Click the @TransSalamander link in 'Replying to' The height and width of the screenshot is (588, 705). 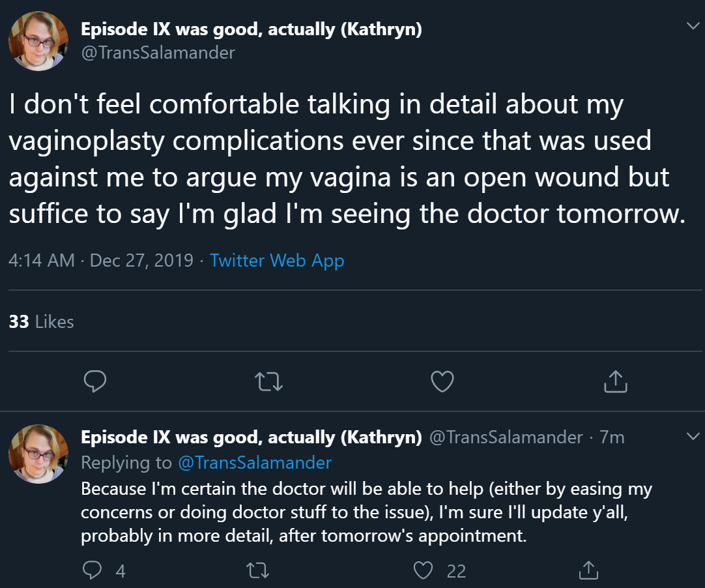point(255,462)
